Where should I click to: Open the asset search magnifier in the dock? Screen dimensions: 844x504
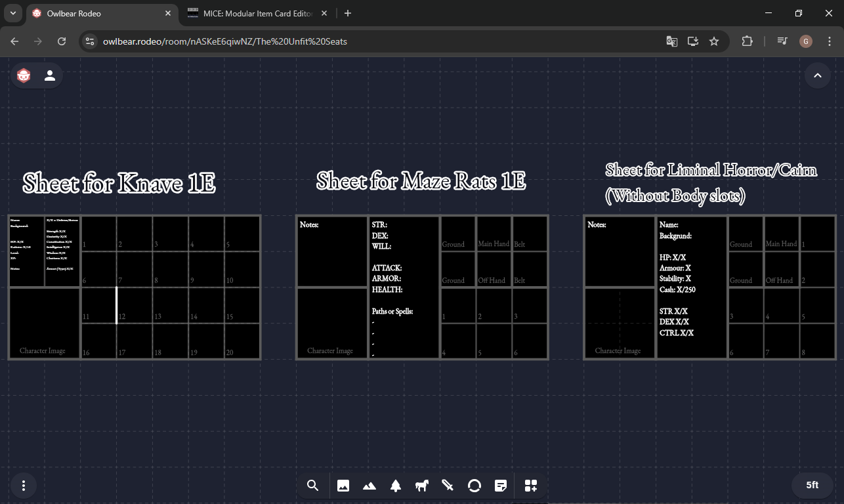tap(312, 486)
